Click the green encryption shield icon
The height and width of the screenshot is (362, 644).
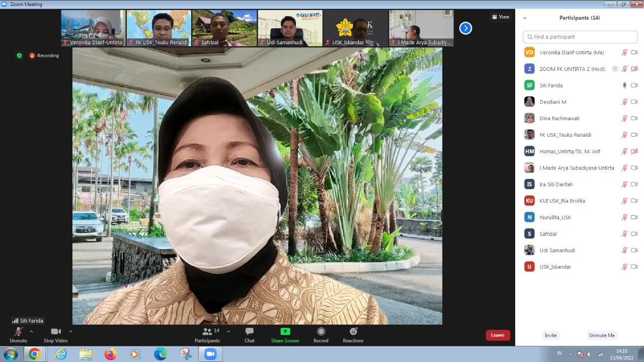(x=19, y=56)
